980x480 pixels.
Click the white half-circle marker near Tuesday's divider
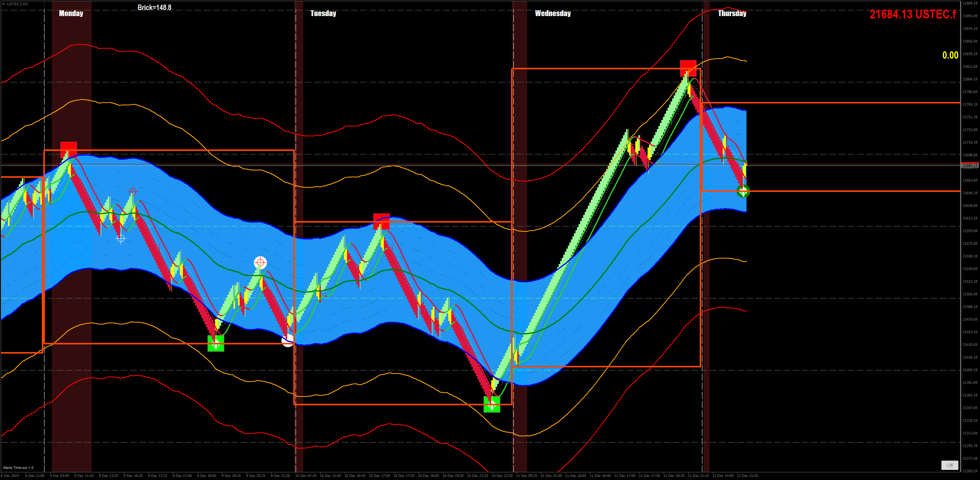pos(288,340)
